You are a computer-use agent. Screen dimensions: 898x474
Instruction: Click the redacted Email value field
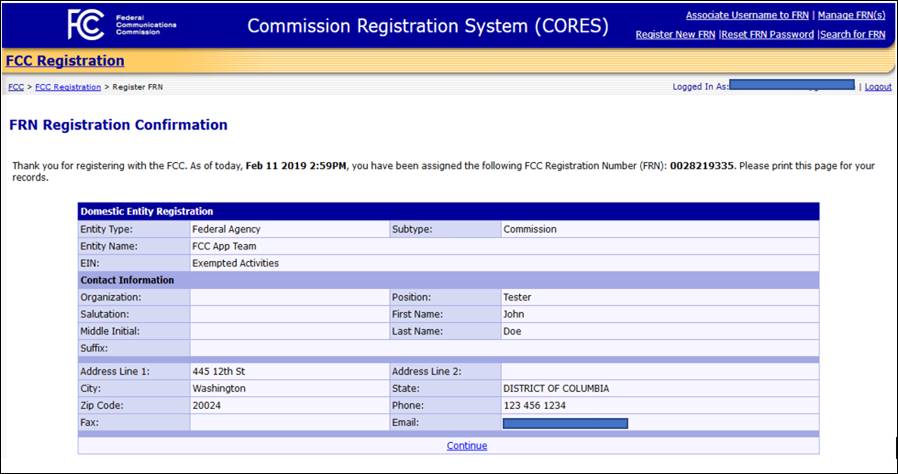pos(565,423)
